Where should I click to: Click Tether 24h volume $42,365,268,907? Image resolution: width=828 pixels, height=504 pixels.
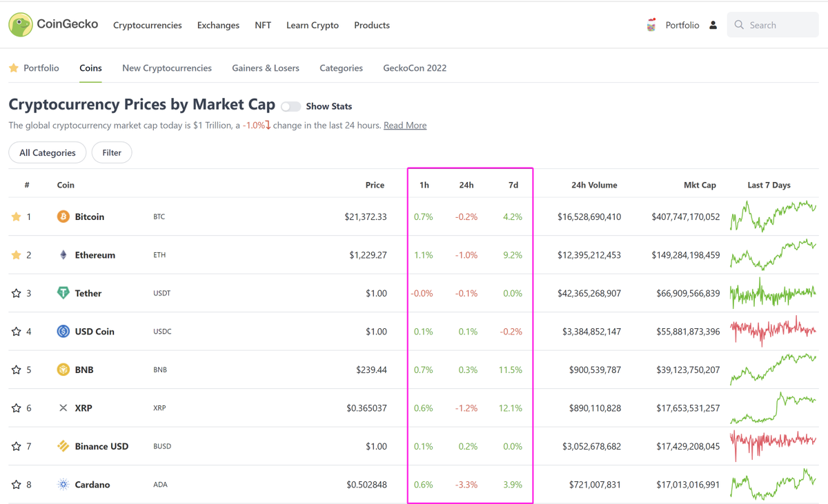coord(589,293)
